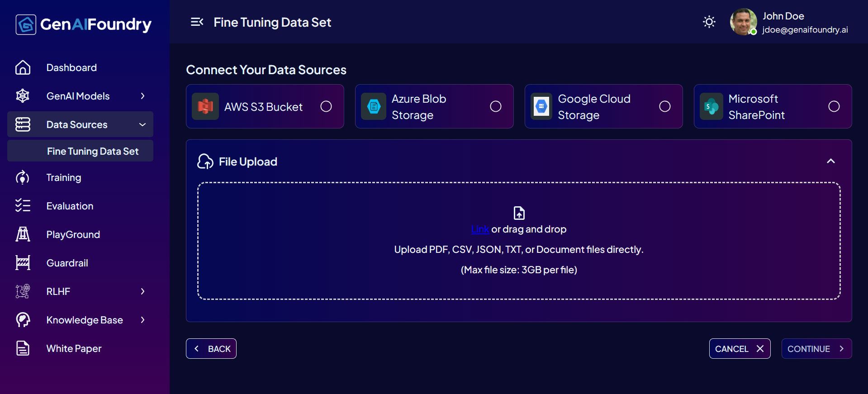Collapse the Data Sources chevron

point(142,124)
